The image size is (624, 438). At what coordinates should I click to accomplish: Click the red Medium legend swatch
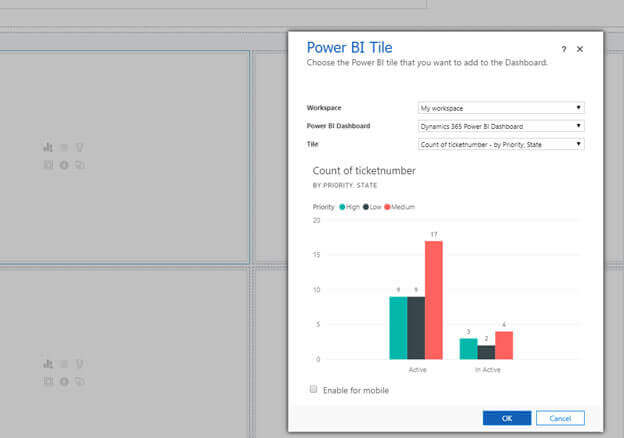point(387,207)
